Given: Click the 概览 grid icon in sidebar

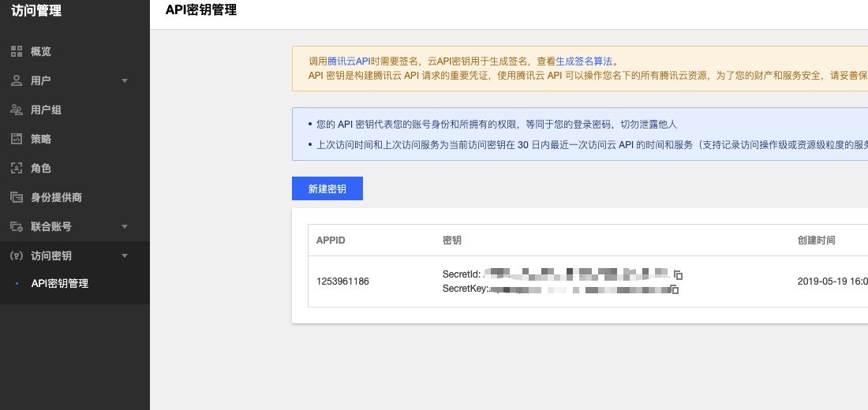Looking at the screenshot, I should 17,51.
